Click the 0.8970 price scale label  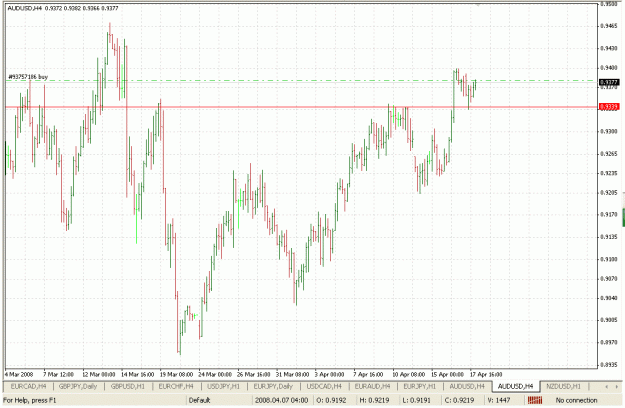[609, 342]
